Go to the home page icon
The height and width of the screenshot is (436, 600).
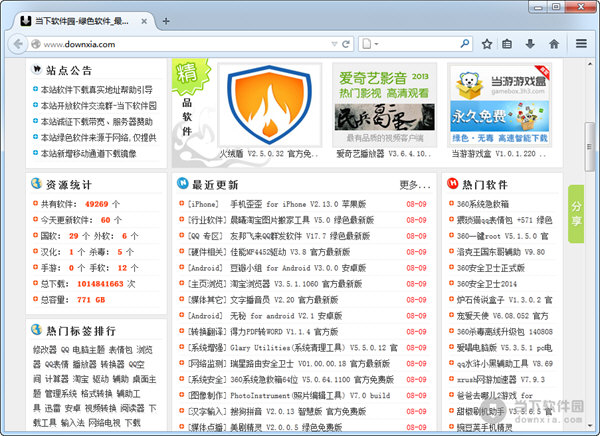pyautogui.click(x=554, y=44)
